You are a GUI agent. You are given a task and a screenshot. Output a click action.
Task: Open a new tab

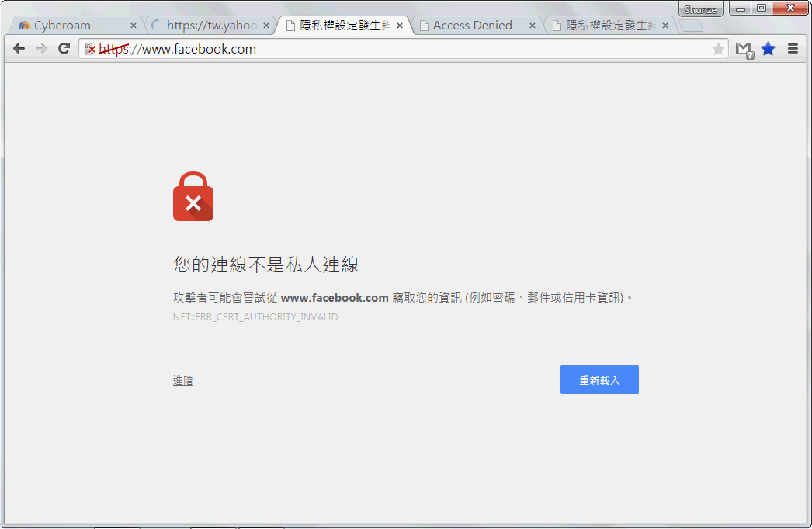click(691, 26)
